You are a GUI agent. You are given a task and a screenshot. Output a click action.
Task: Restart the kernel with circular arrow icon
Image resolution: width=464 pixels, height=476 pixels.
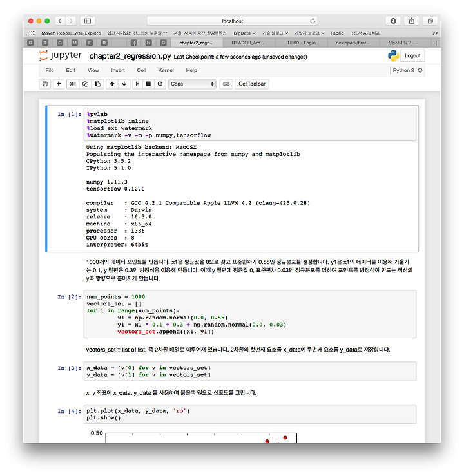[x=160, y=84]
